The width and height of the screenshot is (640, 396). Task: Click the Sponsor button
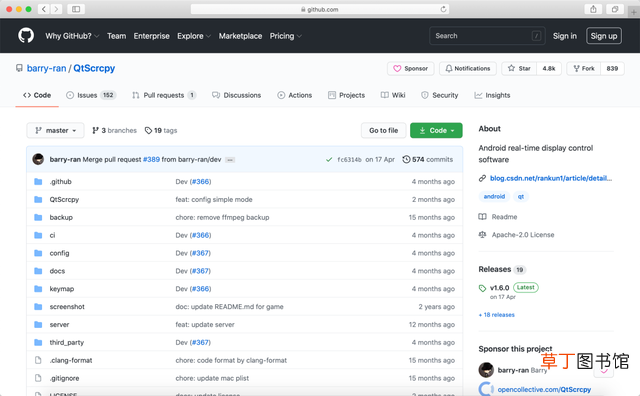tap(411, 68)
